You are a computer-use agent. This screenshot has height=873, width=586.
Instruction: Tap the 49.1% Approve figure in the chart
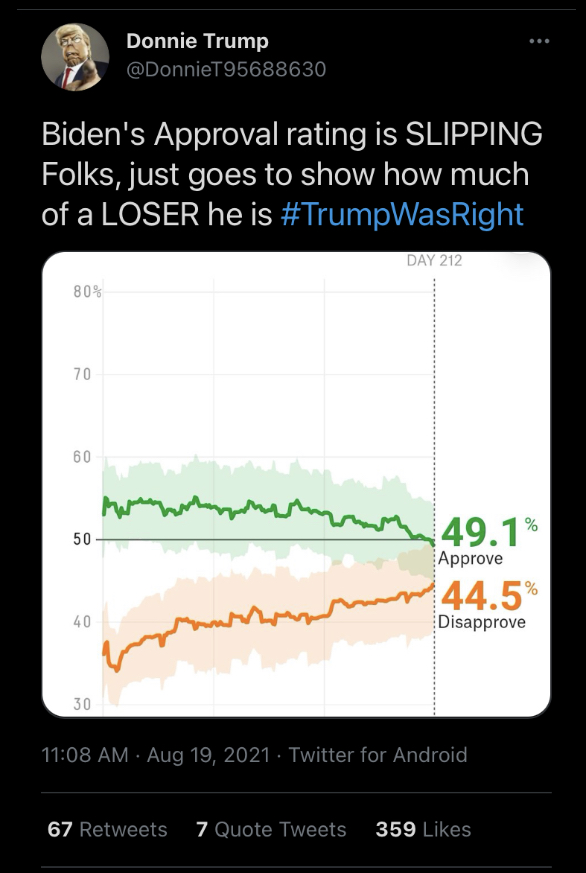[x=489, y=540]
